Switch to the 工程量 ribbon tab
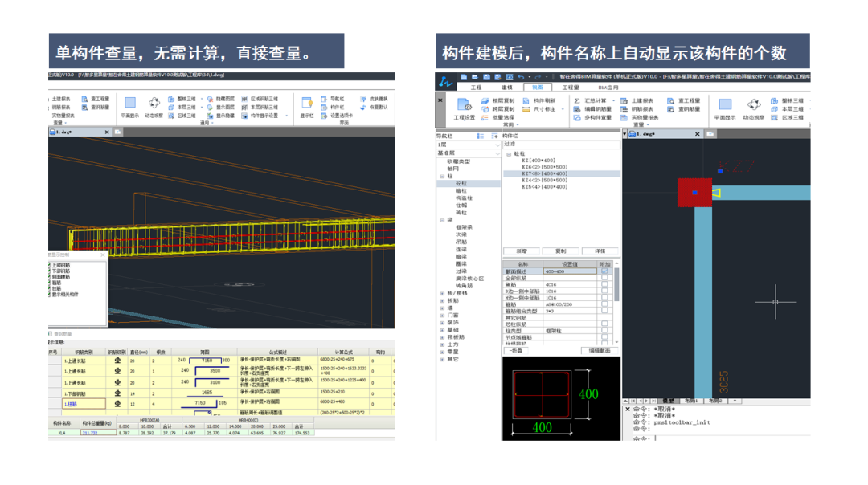 point(570,88)
